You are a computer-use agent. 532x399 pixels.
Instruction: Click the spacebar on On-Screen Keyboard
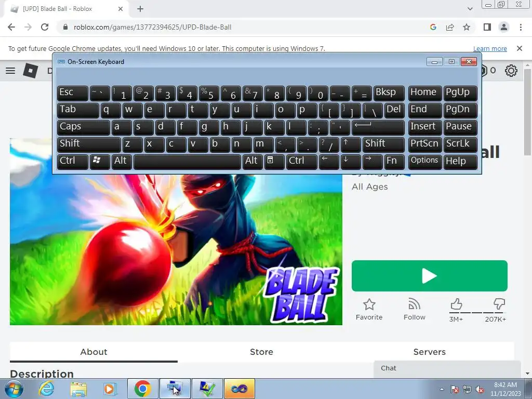(x=187, y=161)
